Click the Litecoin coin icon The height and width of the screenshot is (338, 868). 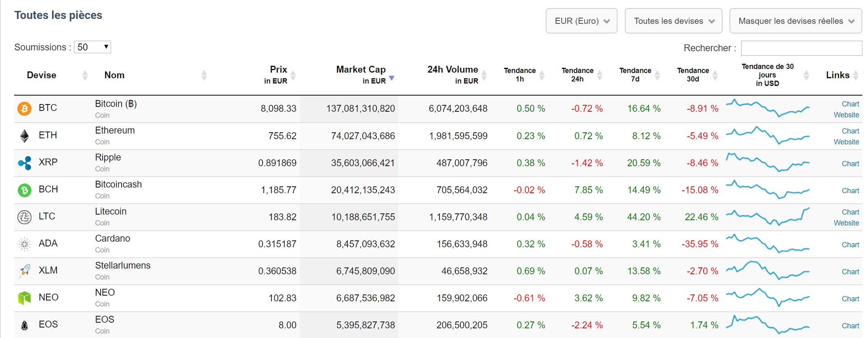24,217
